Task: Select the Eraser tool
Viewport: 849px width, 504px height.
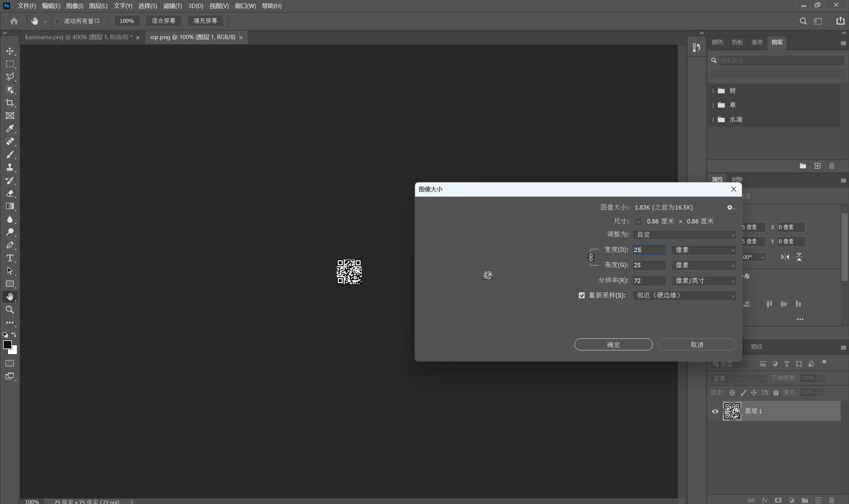Action: pyautogui.click(x=10, y=193)
